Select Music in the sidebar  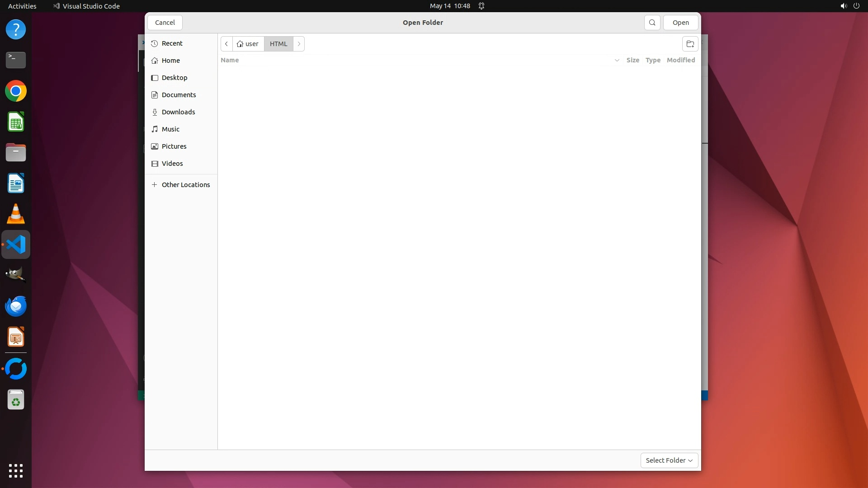(170, 129)
